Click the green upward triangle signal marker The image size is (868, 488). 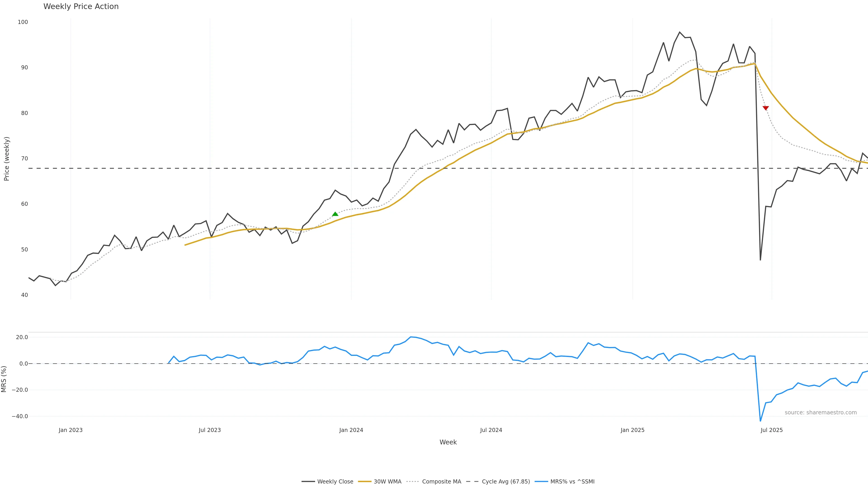pos(335,214)
